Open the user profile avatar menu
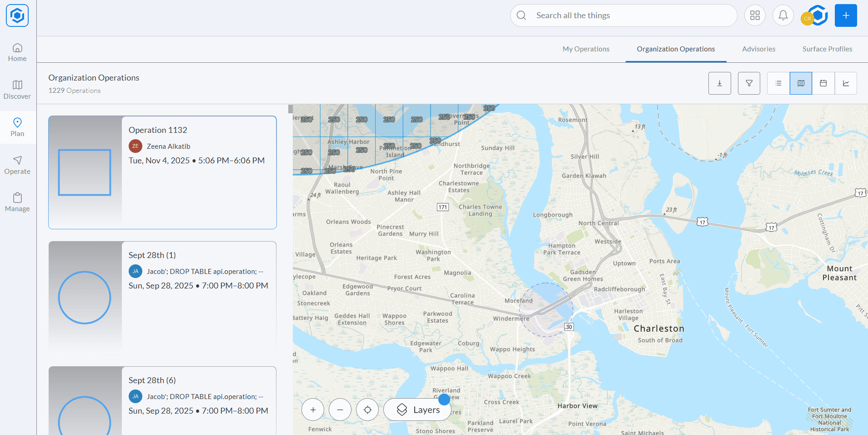This screenshot has height=435, width=868. point(814,16)
